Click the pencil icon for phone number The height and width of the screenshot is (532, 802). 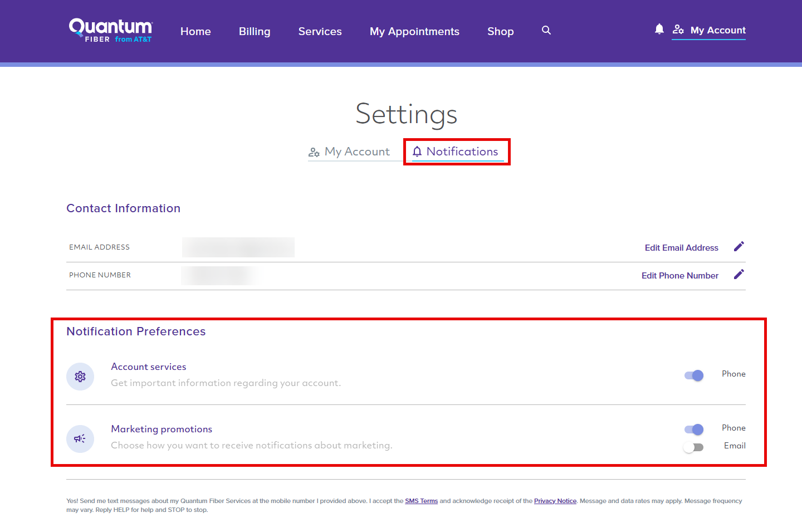point(739,275)
